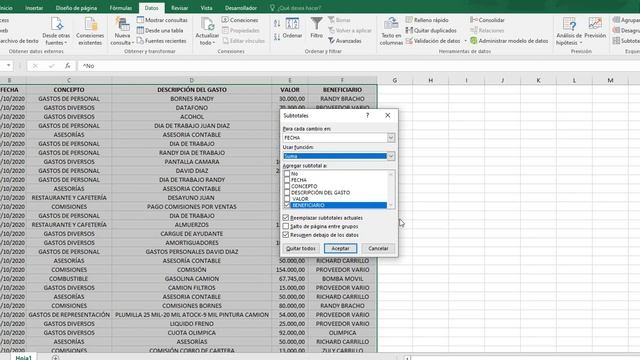The image size is (640, 360).
Task: Toggle Reemplazar subtotales actuales checkbox
Action: coord(286,218)
